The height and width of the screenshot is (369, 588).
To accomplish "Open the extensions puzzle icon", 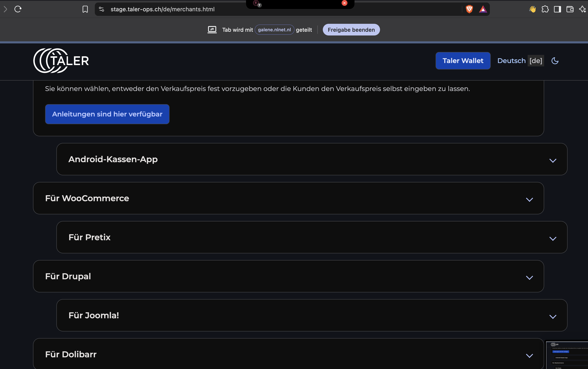I will click(x=545, y=9).
